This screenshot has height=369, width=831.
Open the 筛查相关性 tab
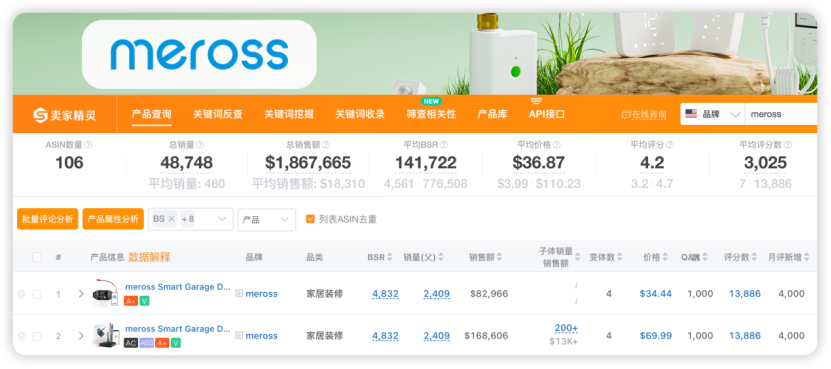(431, 114)
